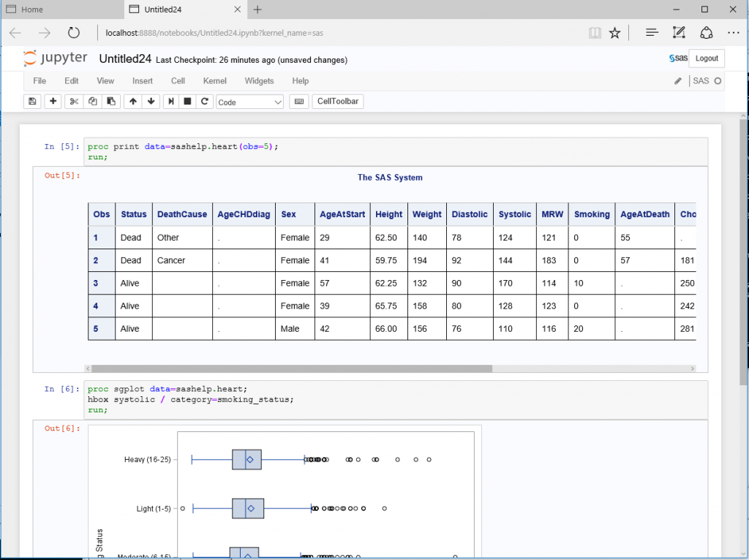Image resolution: width=749 pixels, height=560 pixels.
Task: Interrupt kernel with stop icon
Action: (x=188, y=102)
